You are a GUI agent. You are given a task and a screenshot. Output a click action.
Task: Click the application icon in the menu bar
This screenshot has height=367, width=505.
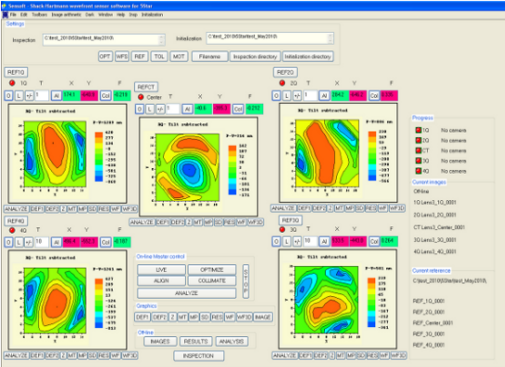tap(5, 15)
